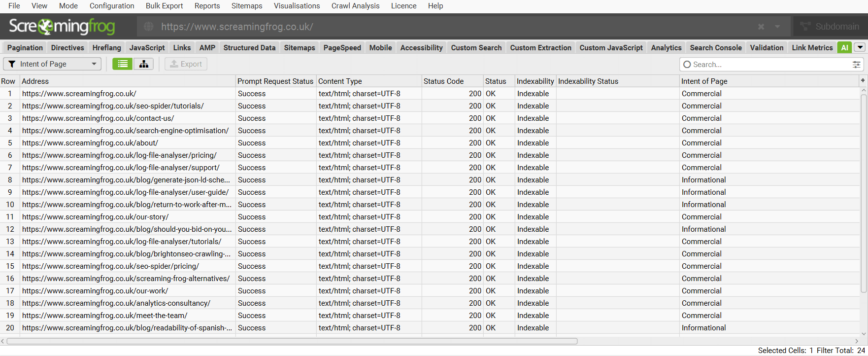Switch to the Custom Extraction tab
This screenshot has height=356, width=868.
[x=540, y=48]
